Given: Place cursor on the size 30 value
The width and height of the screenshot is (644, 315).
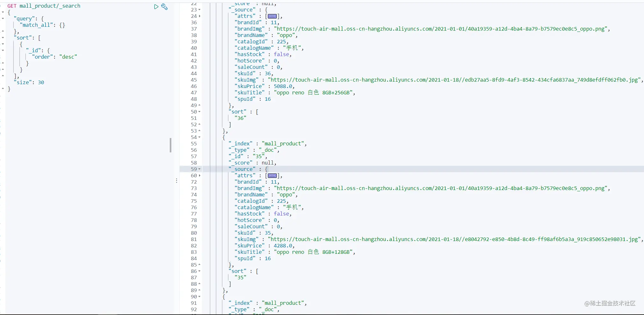Looking at the screenshot, I should tap(41, 83).
